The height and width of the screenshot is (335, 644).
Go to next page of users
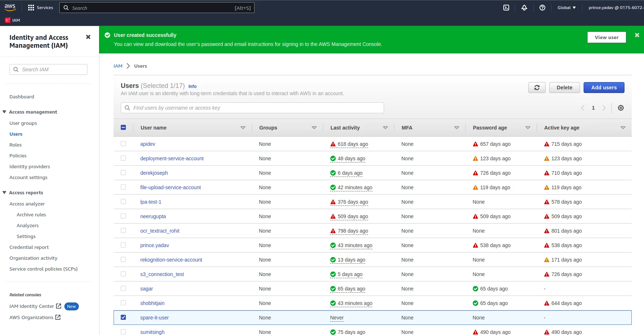click(604, 108)
